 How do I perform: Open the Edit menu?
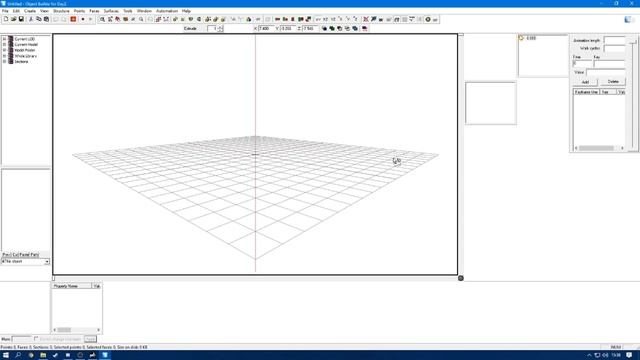coord(16,11)
